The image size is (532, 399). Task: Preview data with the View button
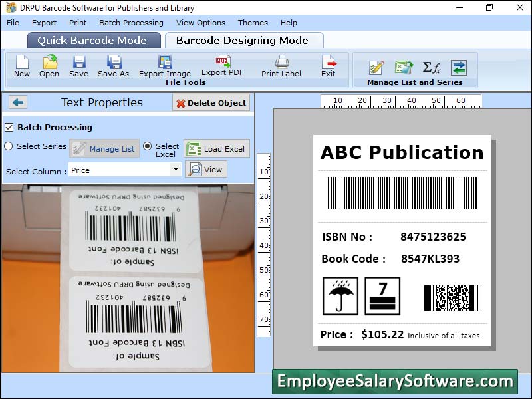(x=206, y=169)
